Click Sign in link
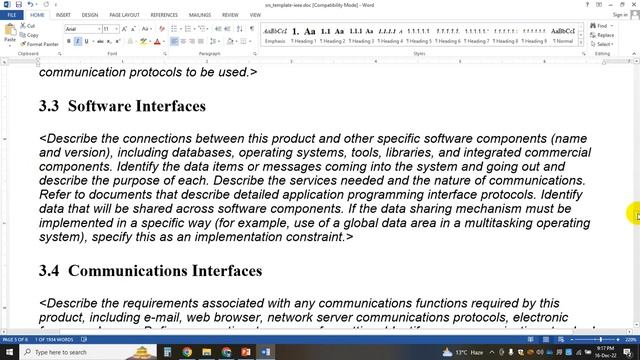The image size is (640, 360). click(620, 15)
